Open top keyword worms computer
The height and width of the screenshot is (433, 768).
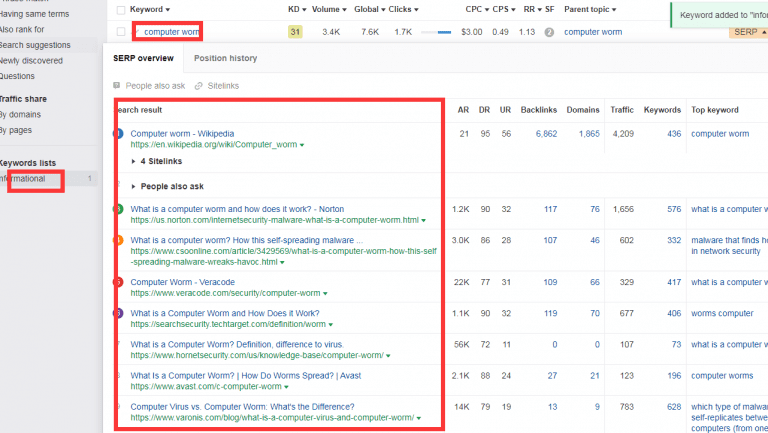(722, 313)
